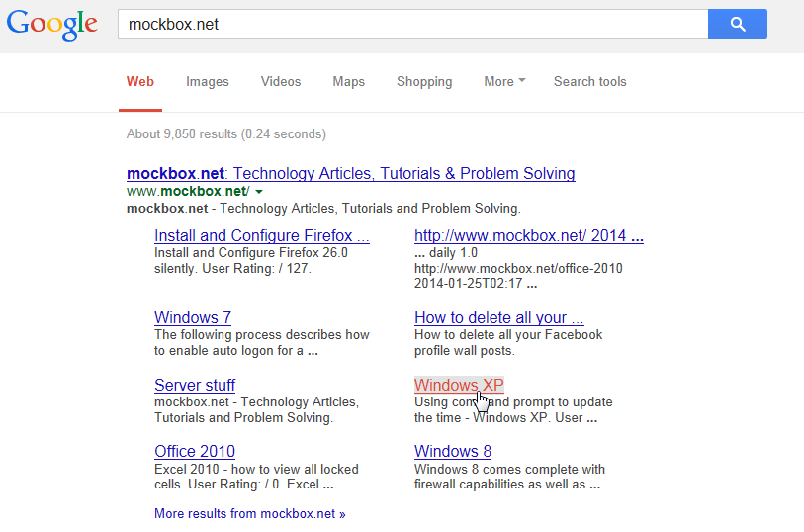
Task: Switch to the Videos tab
Action: point(281,81)
